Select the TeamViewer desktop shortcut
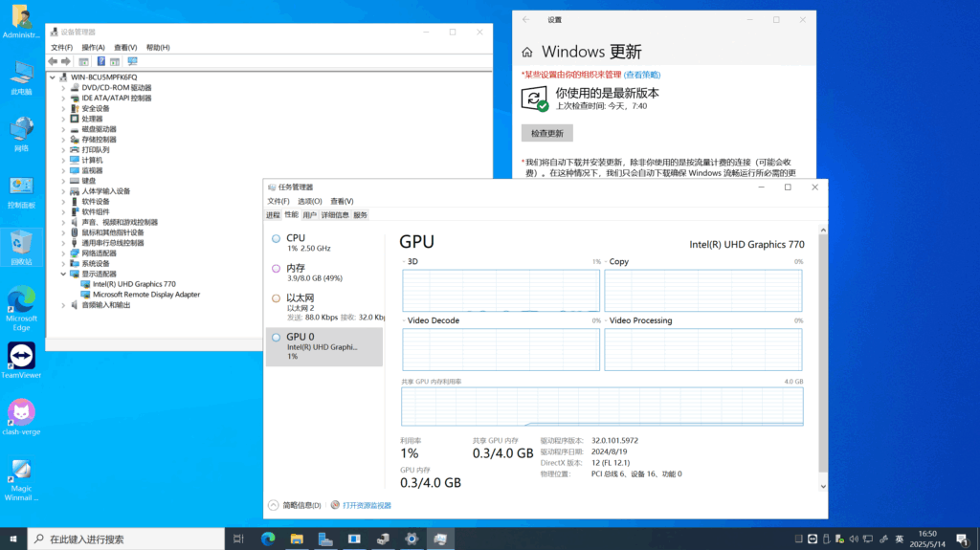This screenshot has width=980, height=550. point(21,361)
